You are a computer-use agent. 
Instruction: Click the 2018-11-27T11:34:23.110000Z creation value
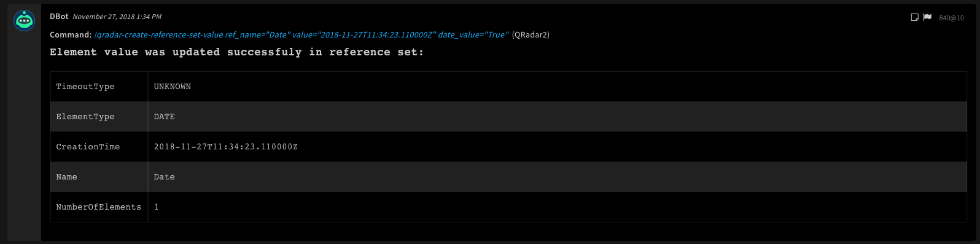tap(225, 147)
